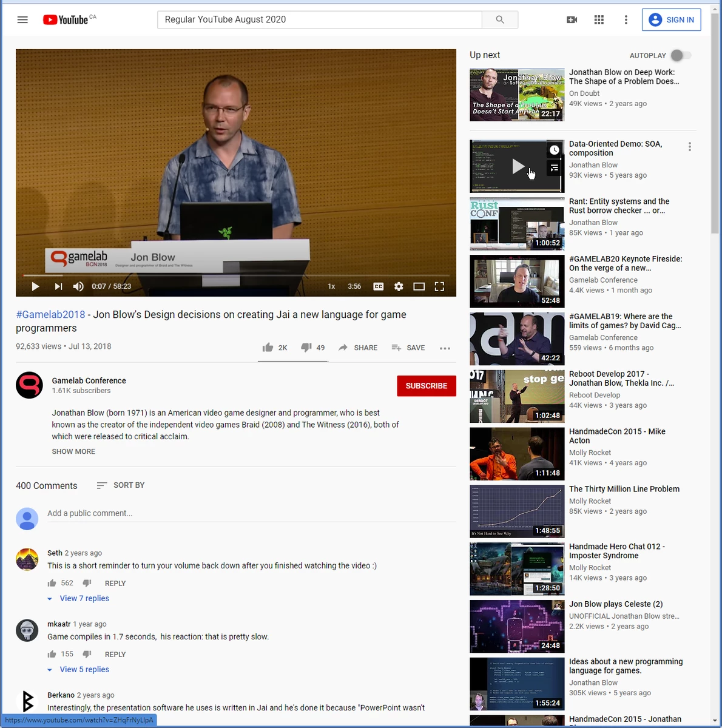Viewport: 722px width, 728px height.
Task: Expand View 7 replies under Seth's comment
Action: [84, 598]
